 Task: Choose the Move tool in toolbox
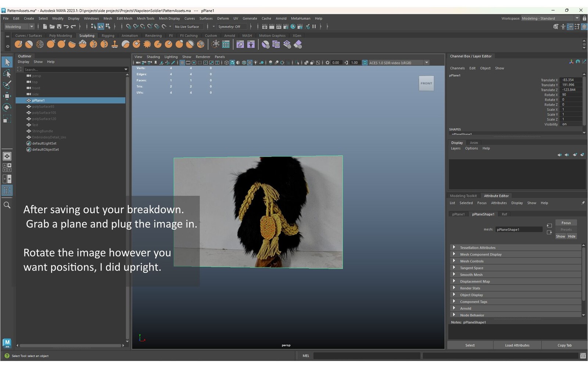click(x=7, y=96)
